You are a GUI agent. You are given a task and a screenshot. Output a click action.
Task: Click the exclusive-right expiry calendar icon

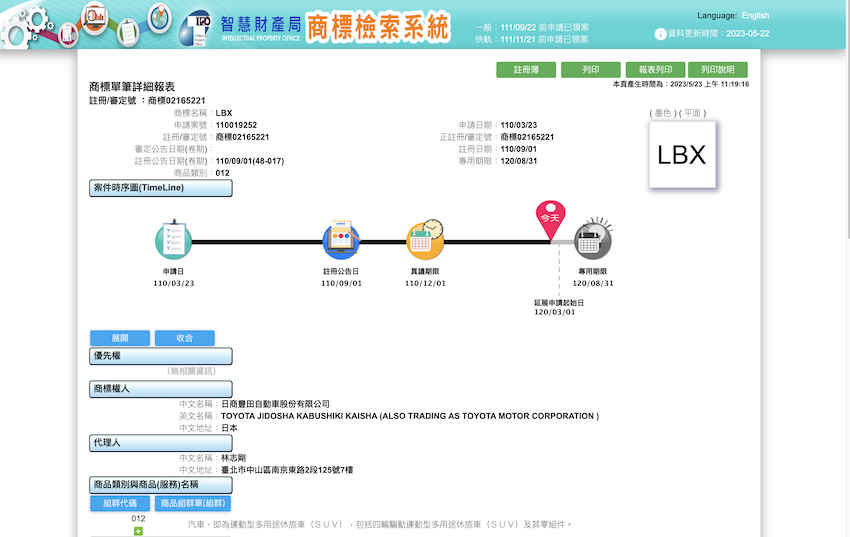[593, 239]
